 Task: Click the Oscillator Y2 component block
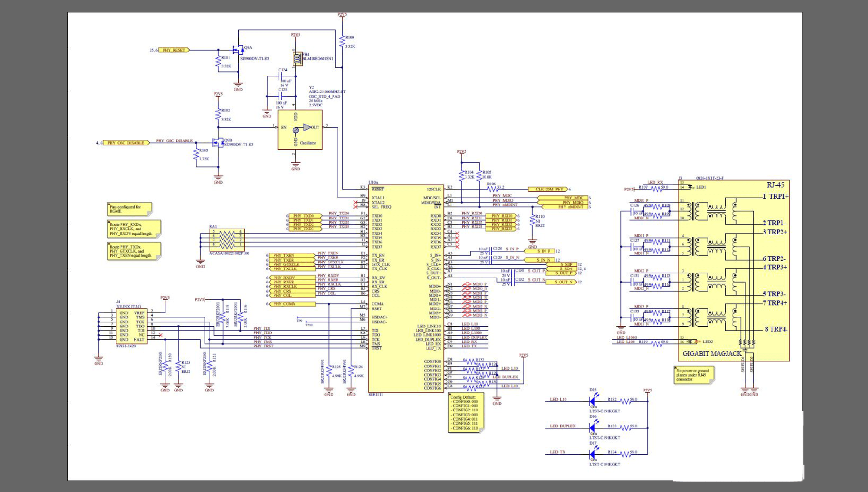[x=300, y=130]
